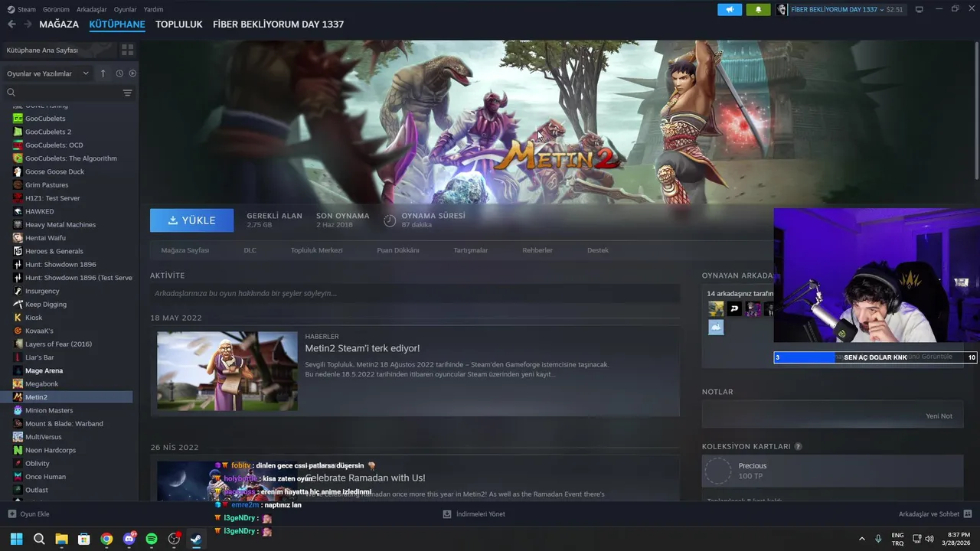Screen dimensions: 980x551
Task: Click the Add Game plus icon
Action: (x=11, y=514)
